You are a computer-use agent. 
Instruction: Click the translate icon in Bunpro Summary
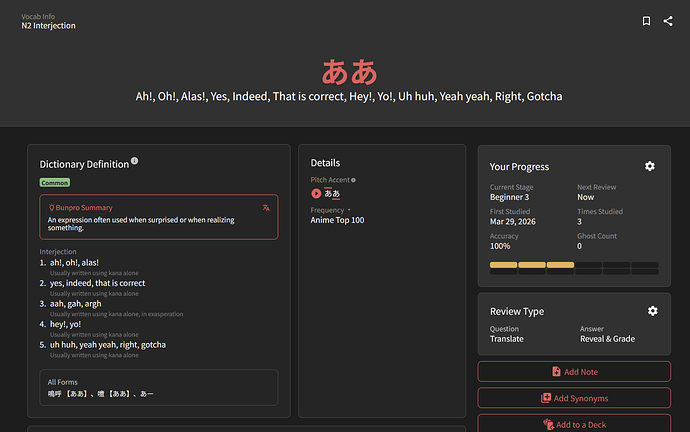(x=266, y=208)
